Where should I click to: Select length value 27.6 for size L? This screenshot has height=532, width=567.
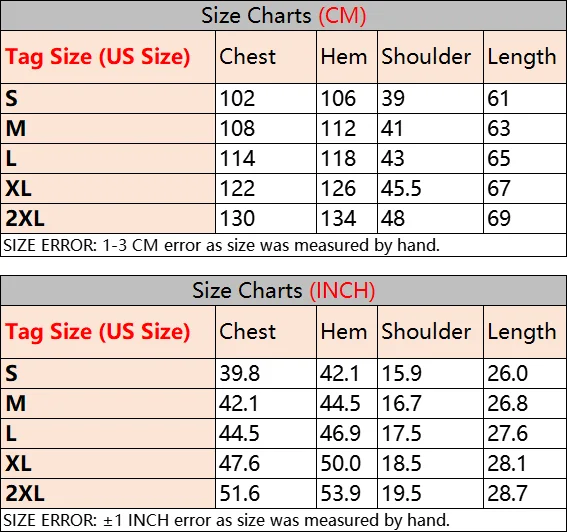tap(507, 433)
